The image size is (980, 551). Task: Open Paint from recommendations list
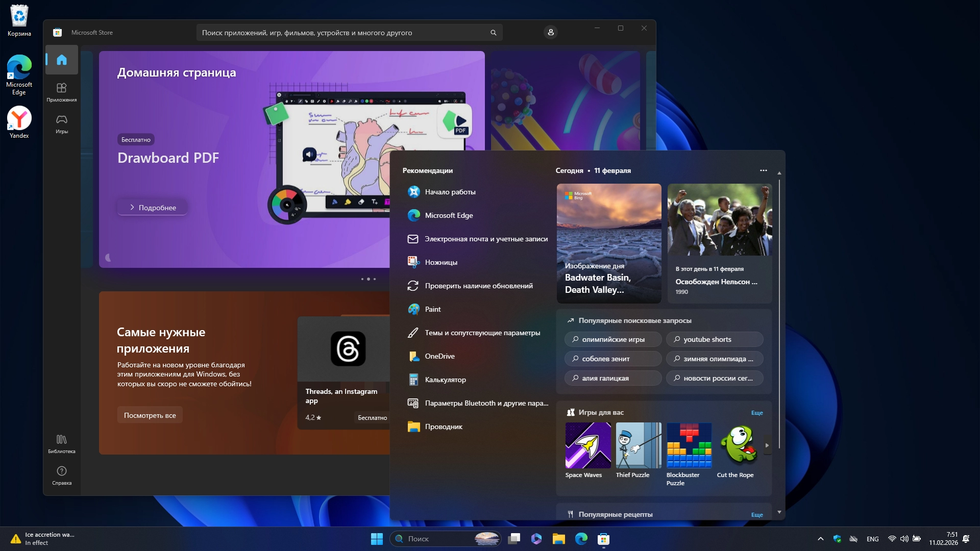point(432,309)
